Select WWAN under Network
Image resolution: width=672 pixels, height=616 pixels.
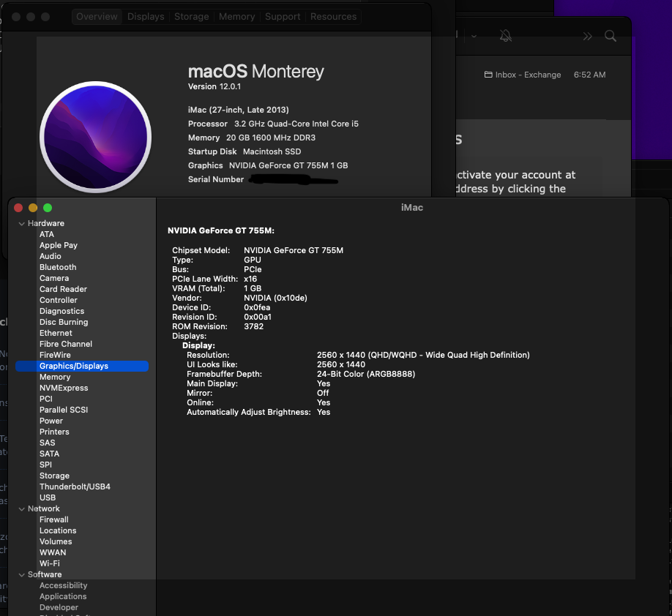[x=53, y=552]
